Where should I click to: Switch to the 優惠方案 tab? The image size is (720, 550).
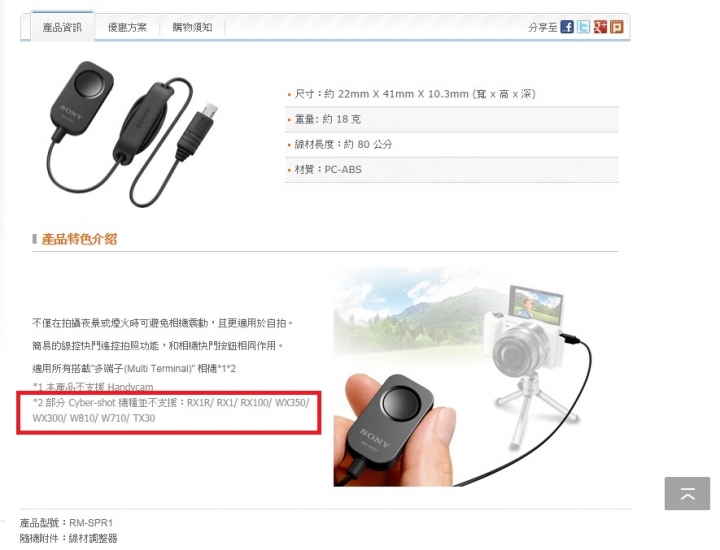(127, 28)
